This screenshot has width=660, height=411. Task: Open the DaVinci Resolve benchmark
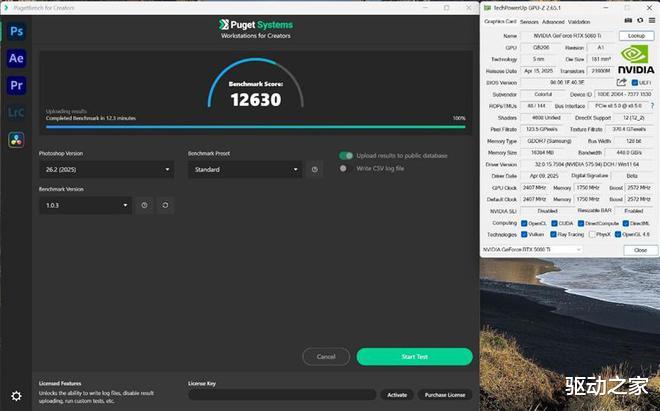click(x=16, y=140)
